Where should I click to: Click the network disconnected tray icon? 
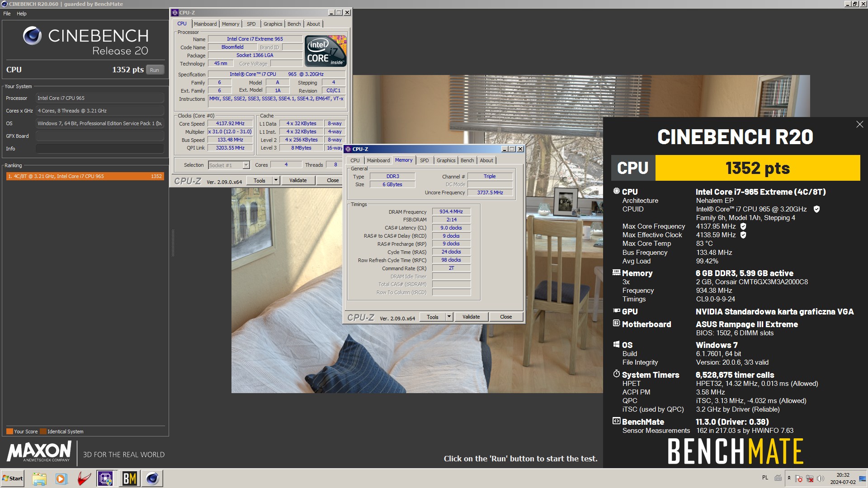click(810, 479)
